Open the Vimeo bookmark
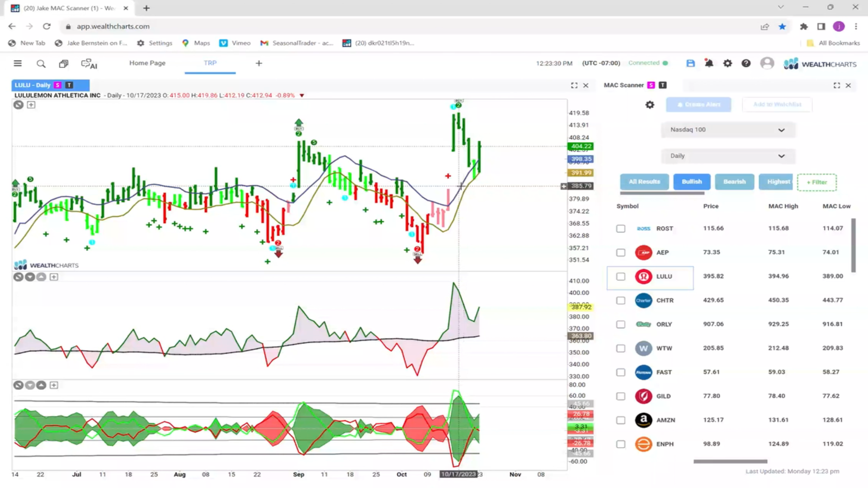The height and width of the screenshot is (488, 868). coord(235,43)
